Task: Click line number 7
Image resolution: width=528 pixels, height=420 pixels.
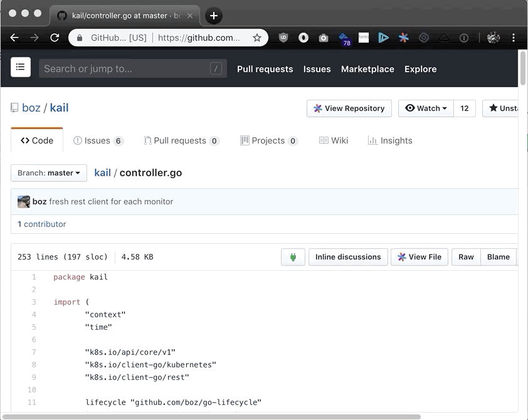Action: click(34, 352)
